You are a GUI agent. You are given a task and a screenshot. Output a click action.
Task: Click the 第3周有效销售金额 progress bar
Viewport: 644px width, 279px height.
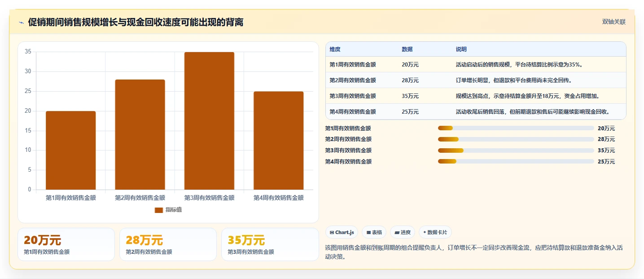(516, 151)
